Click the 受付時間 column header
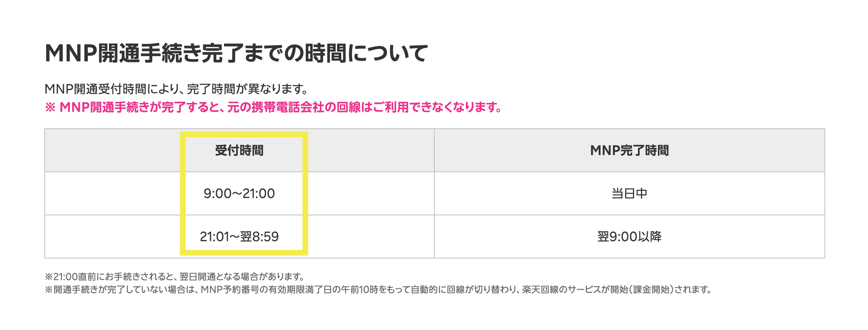Image resolution: width=868 pixels, height=330 pixels. (239, 150)
